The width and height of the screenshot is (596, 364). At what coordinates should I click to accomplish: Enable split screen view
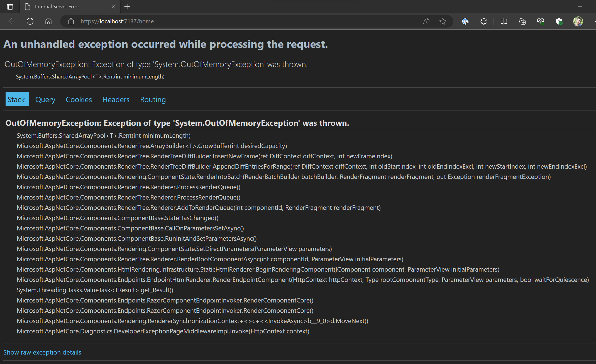[x=504, y=21]
